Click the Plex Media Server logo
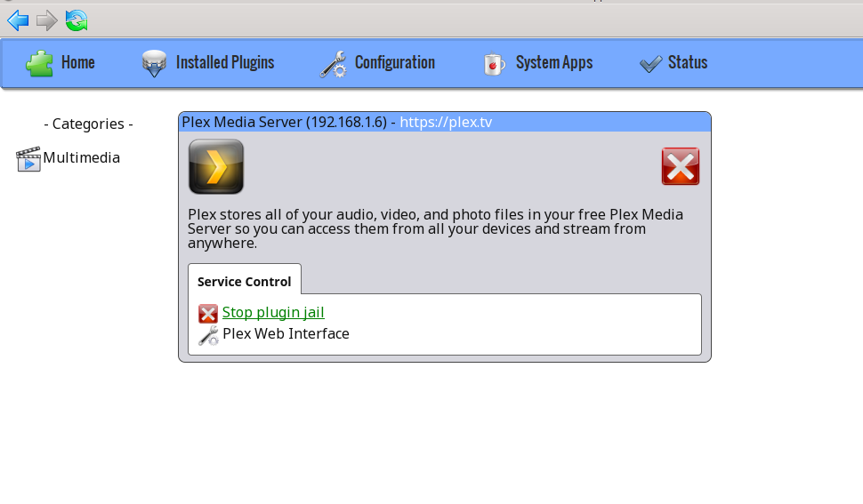This screenshot has width=863, height=504. pyautogui.click(x=216, y=166)
